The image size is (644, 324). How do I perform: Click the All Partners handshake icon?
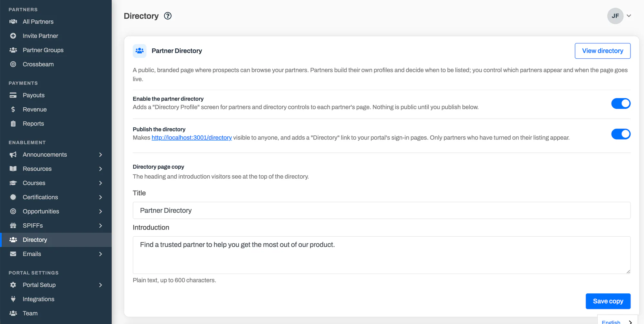point(13,22)
